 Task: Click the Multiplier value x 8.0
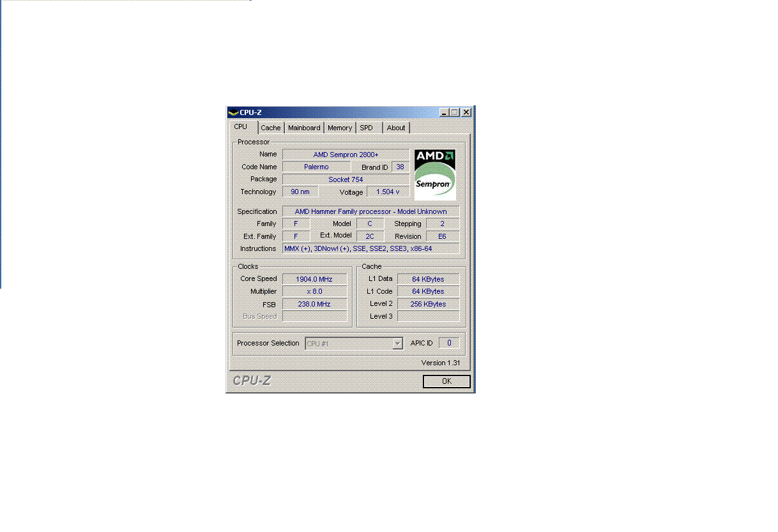(x=314, y=291)
